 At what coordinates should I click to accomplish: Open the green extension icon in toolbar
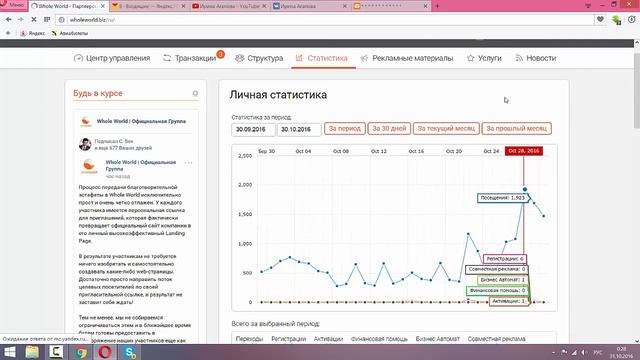click(x=616, y=20)
